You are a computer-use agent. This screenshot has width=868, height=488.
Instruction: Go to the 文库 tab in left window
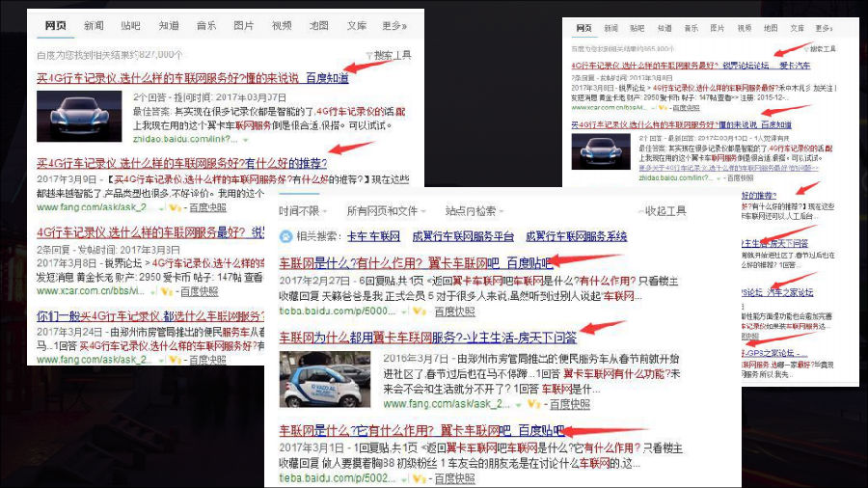pos(356,26)
